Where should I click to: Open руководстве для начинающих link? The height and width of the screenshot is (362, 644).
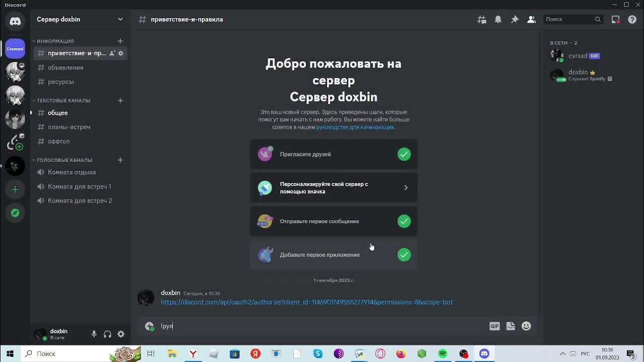point(355,127)
